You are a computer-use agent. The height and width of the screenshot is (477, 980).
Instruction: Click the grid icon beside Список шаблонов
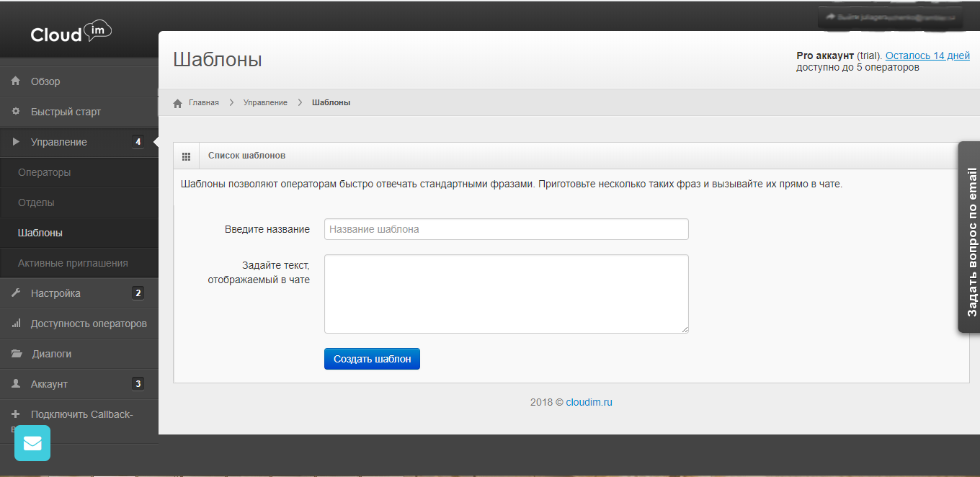click(x=186, y=156)
